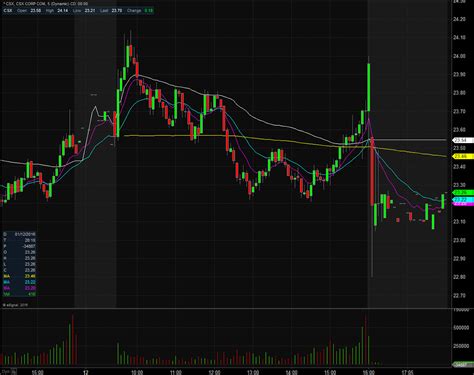Click the 22.80 price axis label
474x375 pixels.
[459, 277]
